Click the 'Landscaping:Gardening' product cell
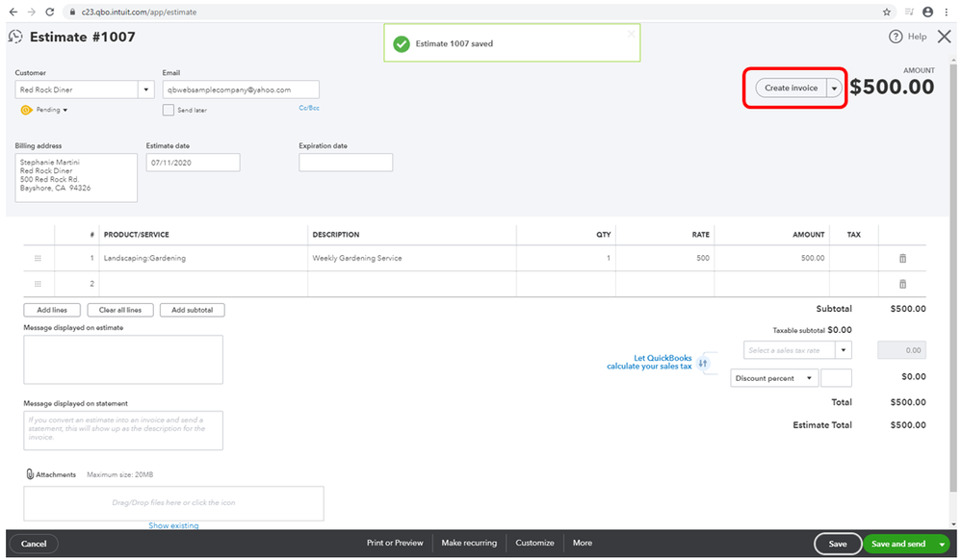The height and width of the screenshot is (560, 962). (x=203, y=258)
